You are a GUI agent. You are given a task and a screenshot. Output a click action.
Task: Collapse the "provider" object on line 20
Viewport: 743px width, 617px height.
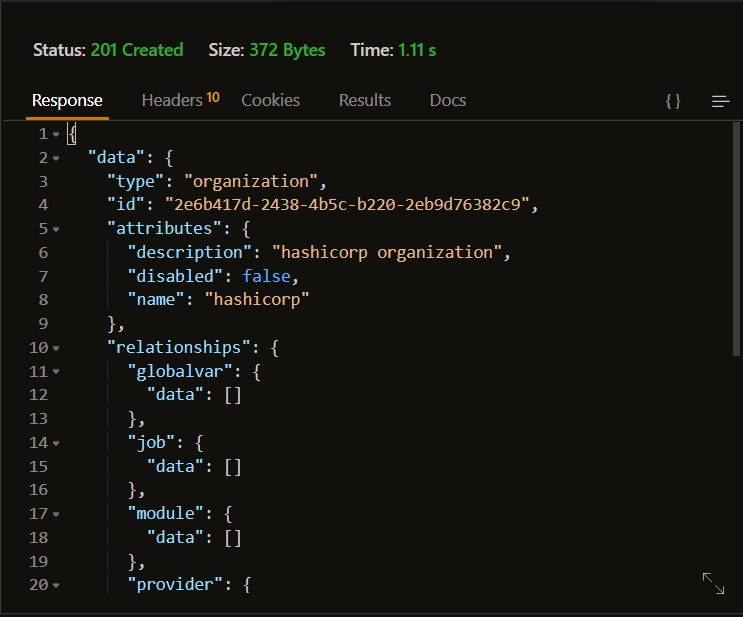[56, 585]
